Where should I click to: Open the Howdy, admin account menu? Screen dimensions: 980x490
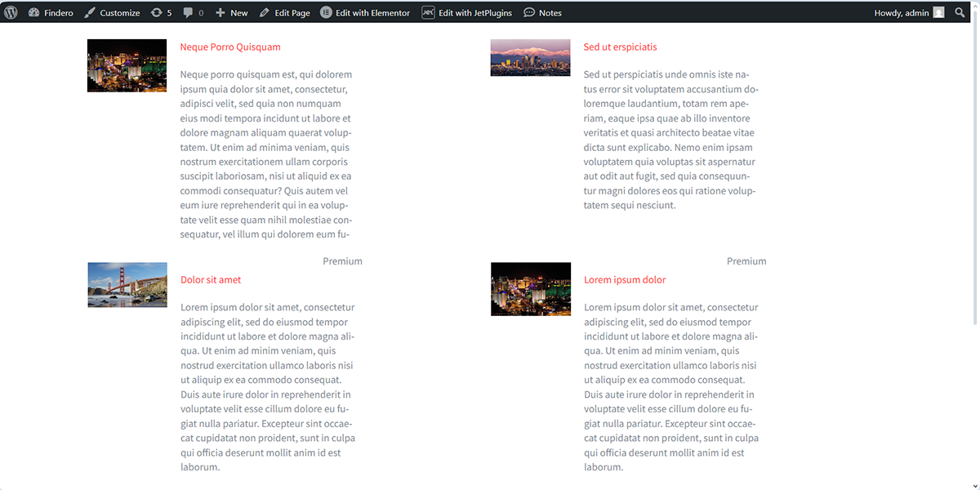[x=901, y=13]
